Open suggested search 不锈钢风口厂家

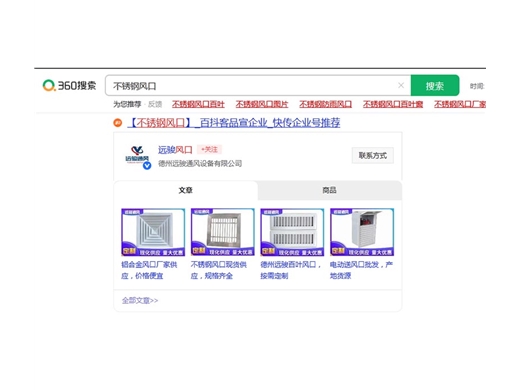pyautogui.click(x=460, y=104)
